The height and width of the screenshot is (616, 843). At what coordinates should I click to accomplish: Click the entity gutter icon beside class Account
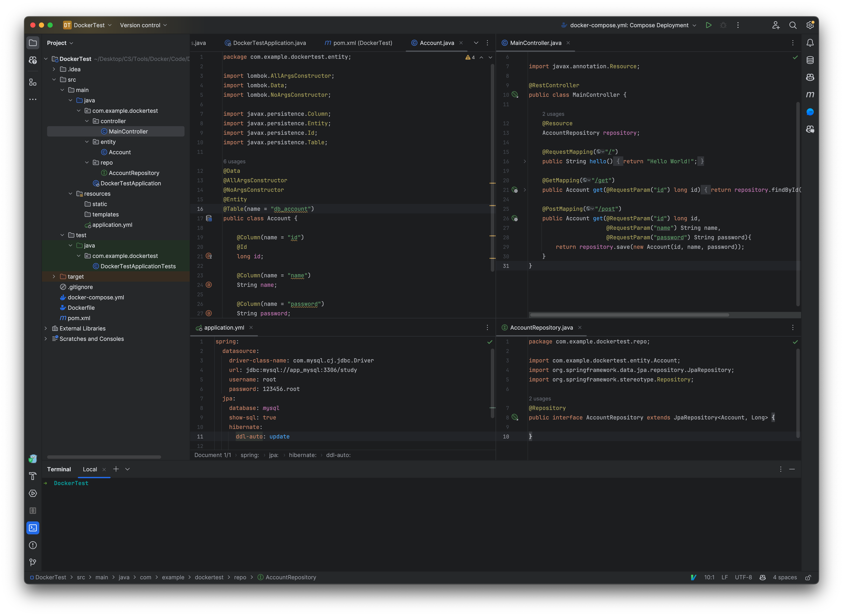(209, 218)
